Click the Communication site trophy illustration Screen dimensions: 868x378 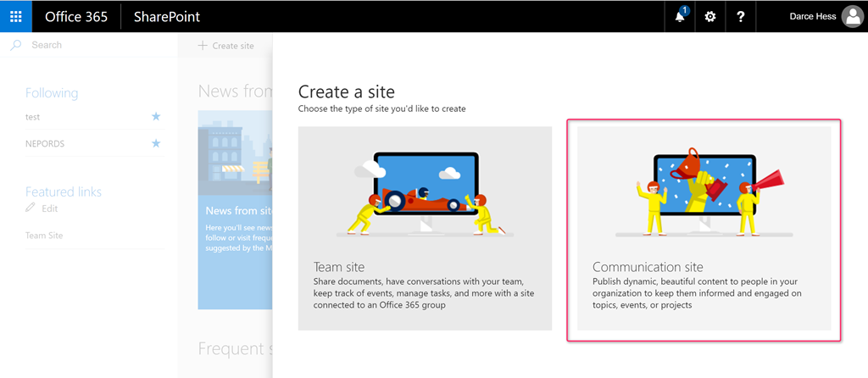click(704, 192)
